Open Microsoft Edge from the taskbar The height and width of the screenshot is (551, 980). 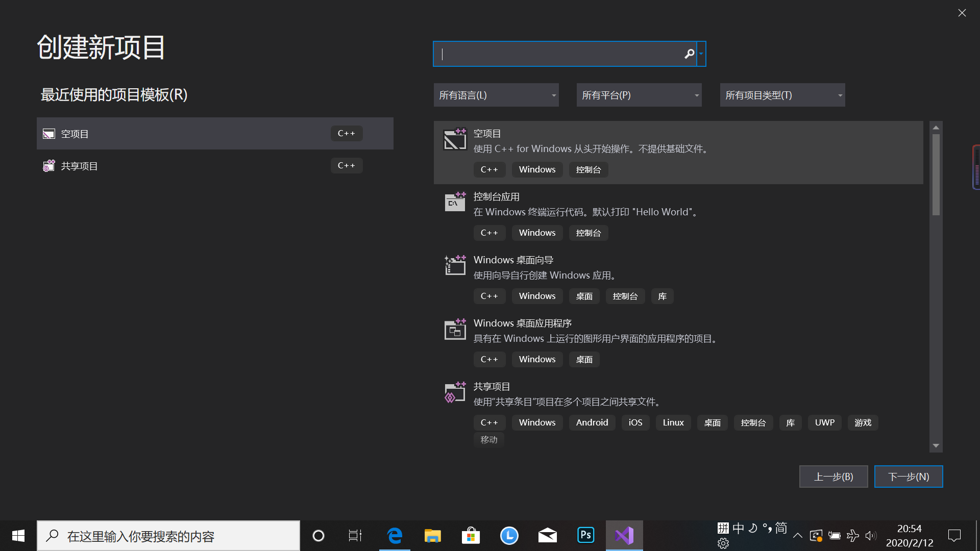[395, 535]
